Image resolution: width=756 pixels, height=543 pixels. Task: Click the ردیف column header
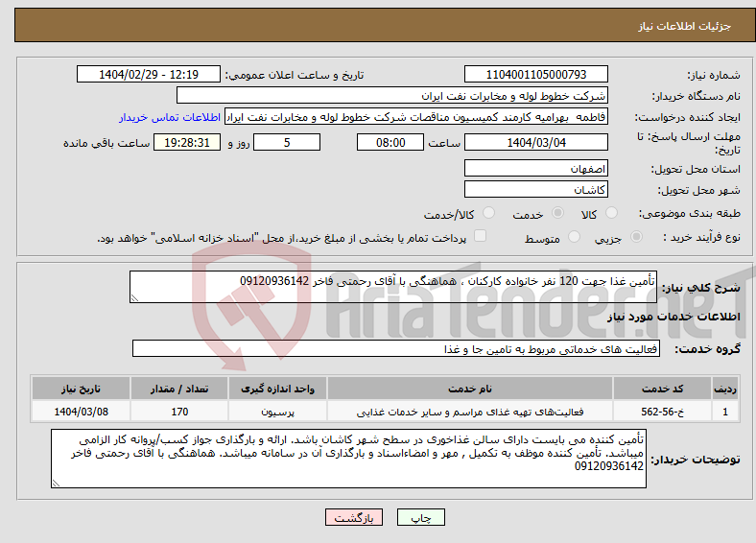click(x=725, y=389)
